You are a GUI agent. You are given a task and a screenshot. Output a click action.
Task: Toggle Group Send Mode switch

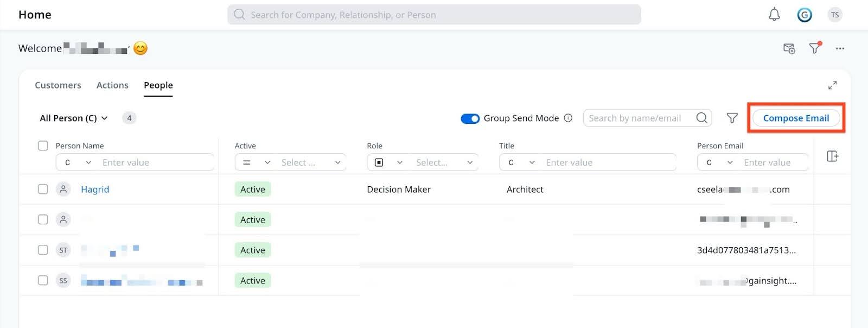coord(470,118)
